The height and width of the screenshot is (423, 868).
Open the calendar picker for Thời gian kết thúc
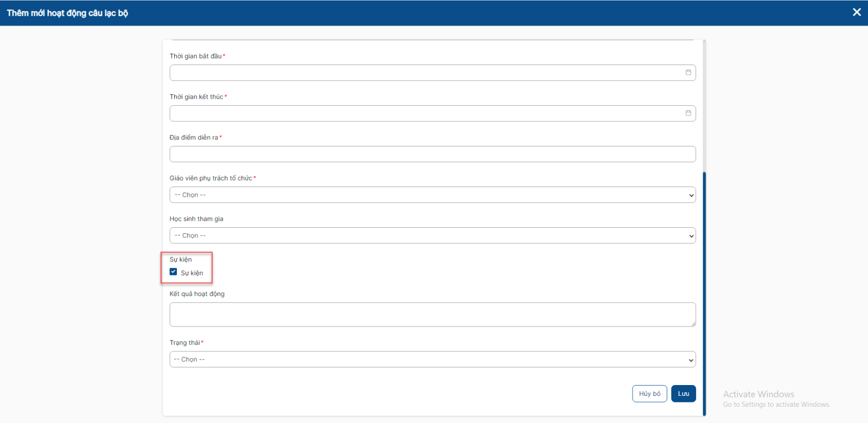[688, 113]
